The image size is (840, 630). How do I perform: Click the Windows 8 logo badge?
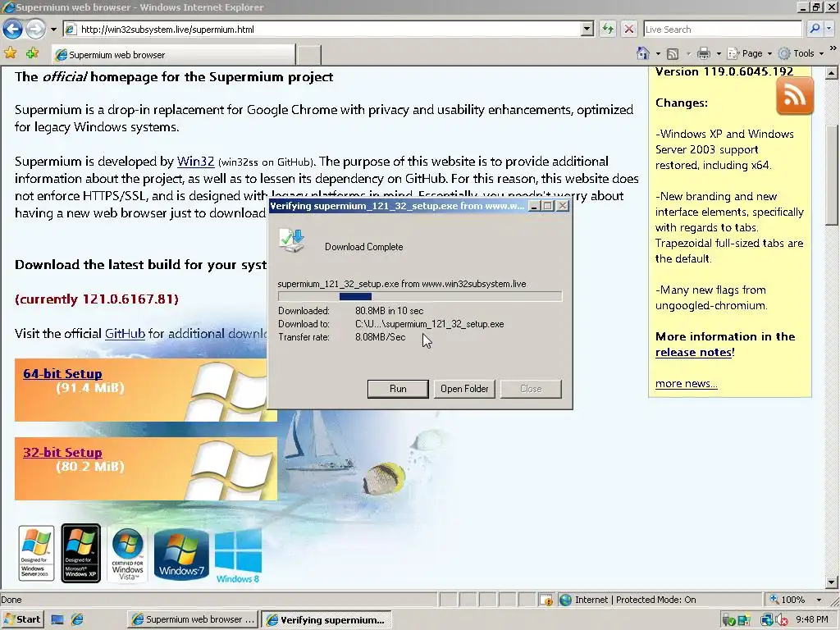pos(238,556)
